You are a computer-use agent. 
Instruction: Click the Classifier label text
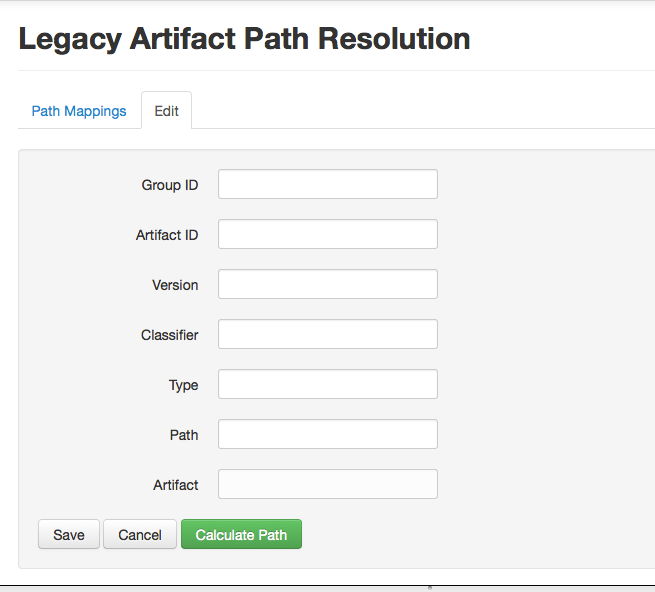[170, 335]
